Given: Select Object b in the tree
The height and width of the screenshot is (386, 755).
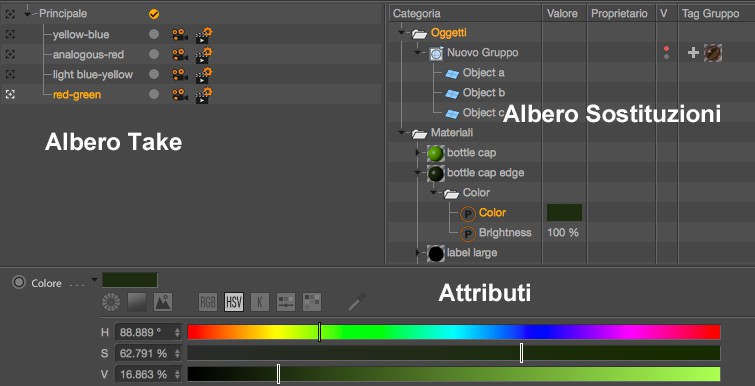Looking at the screenshot, I should click(x=484, y=92).
